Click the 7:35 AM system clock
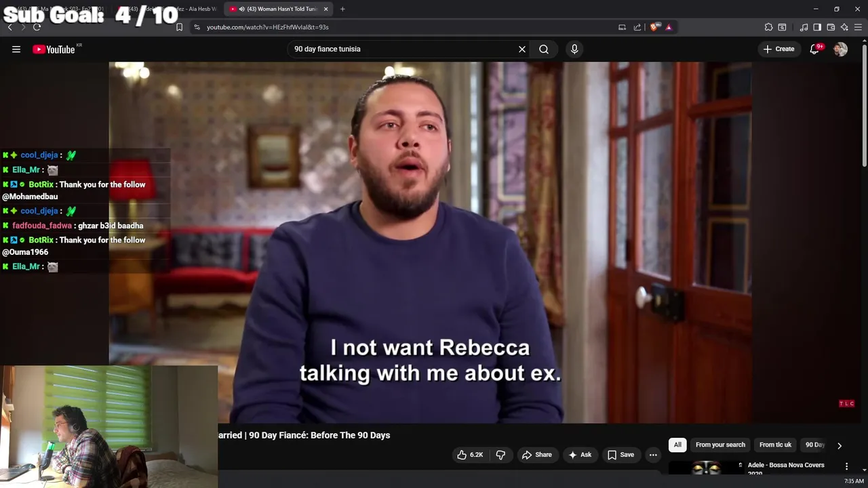 (854, 481)
